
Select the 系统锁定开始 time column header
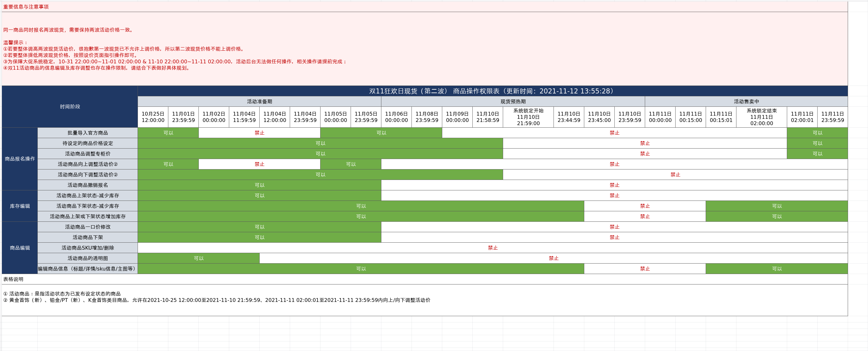(x=528, y=117)
